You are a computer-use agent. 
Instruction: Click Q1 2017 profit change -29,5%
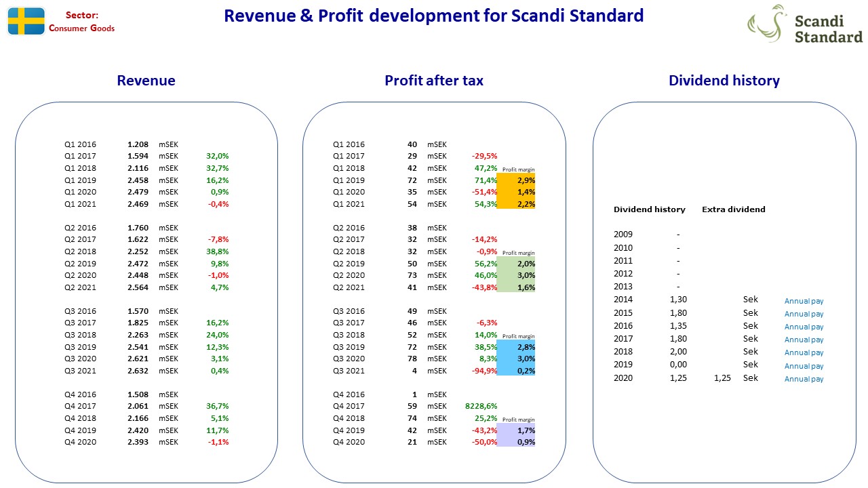pyautogui.click(x=484, y=156)
